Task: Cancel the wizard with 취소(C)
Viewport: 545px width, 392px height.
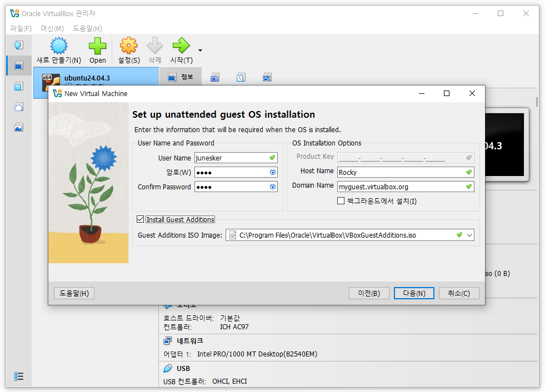Action: coord(459,293)
